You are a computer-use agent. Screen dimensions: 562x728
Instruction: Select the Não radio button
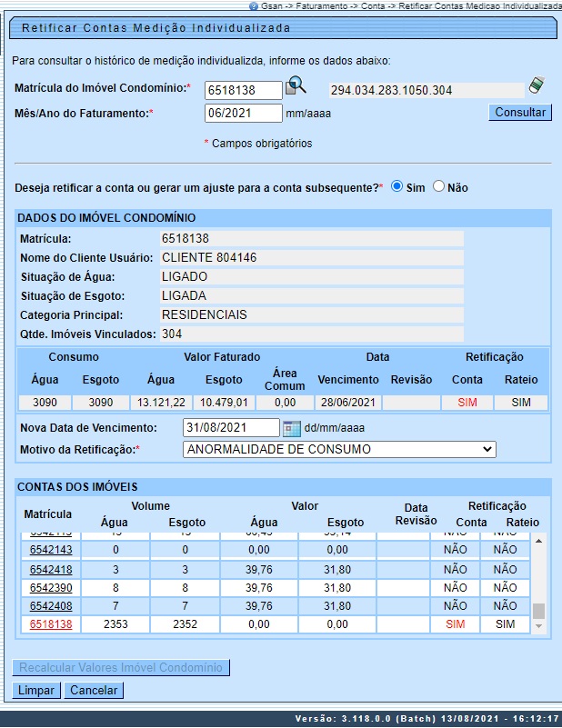(438, 186)
